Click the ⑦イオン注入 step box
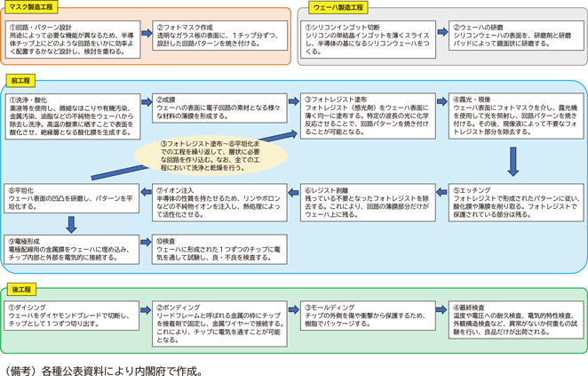The height and width of the screenshot is (376, 588). click(x=219, y=203)
